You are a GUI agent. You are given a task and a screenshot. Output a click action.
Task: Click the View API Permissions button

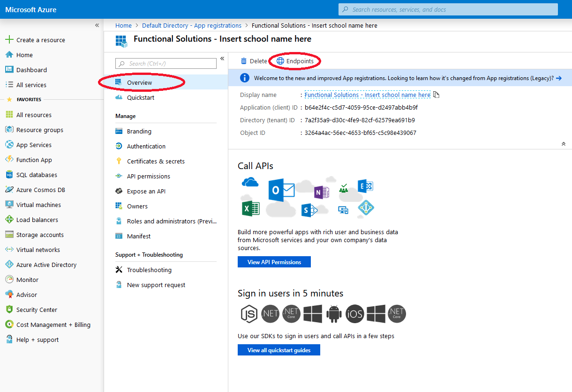[x=274, y=262]
